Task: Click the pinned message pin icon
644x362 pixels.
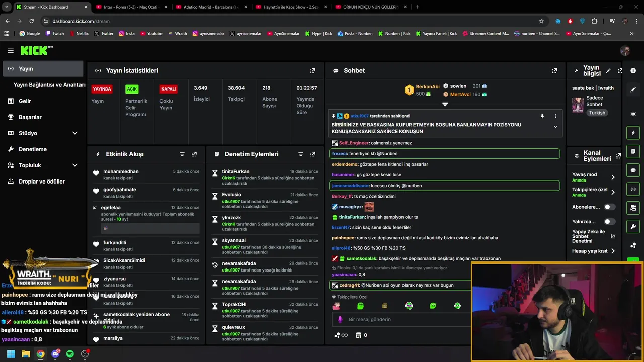Action: tap(542, 116)
